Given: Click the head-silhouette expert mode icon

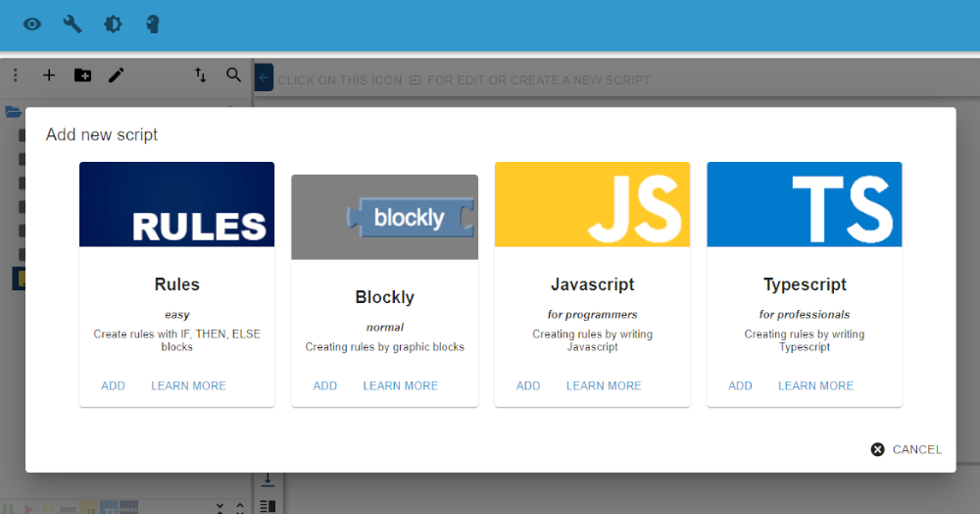Looking at the screenshot, I should [x=153, y=25].
